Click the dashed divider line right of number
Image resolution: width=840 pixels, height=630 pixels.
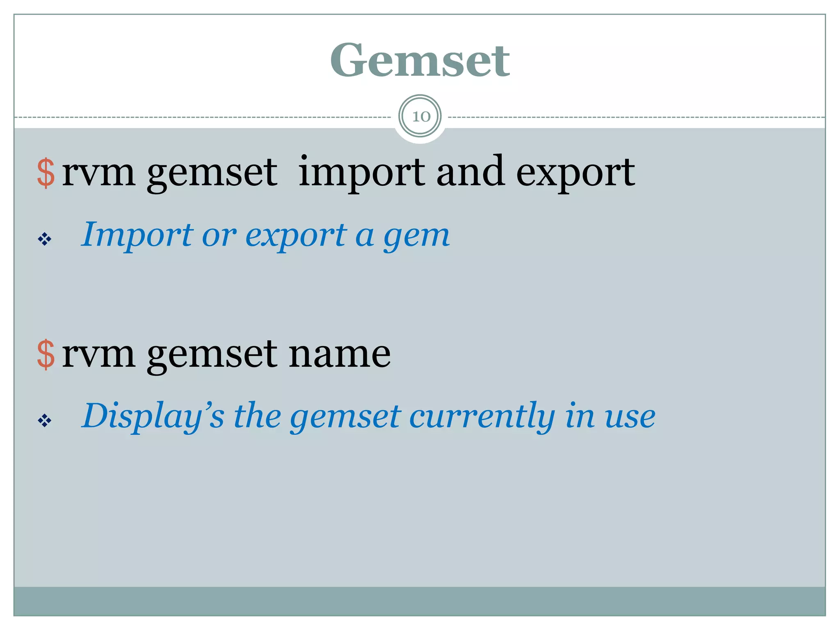(637, 117)
